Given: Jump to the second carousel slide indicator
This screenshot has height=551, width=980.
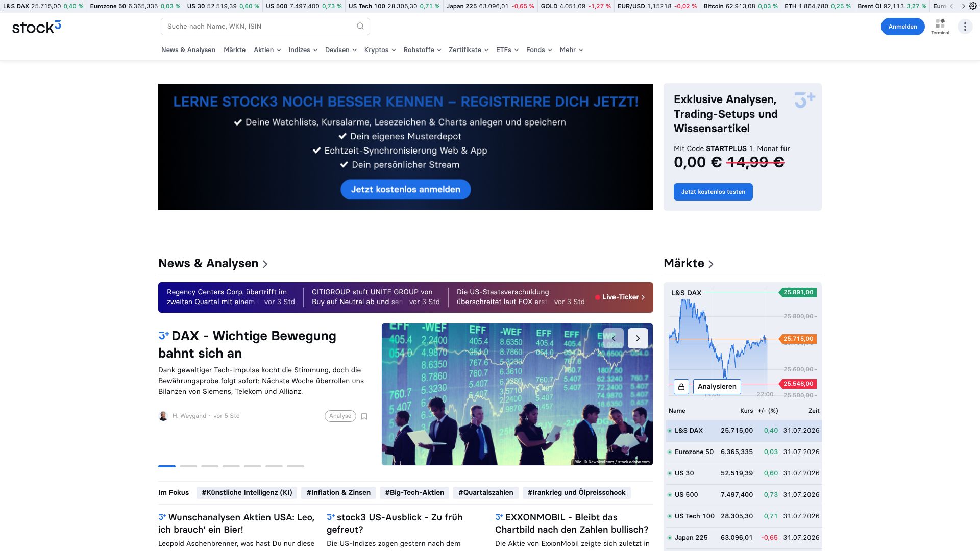Looking at the screenshot, I should pos(188,466).
